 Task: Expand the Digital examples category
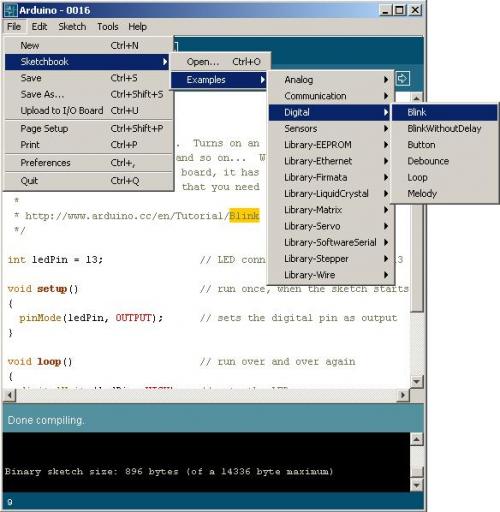coord(330,112)
